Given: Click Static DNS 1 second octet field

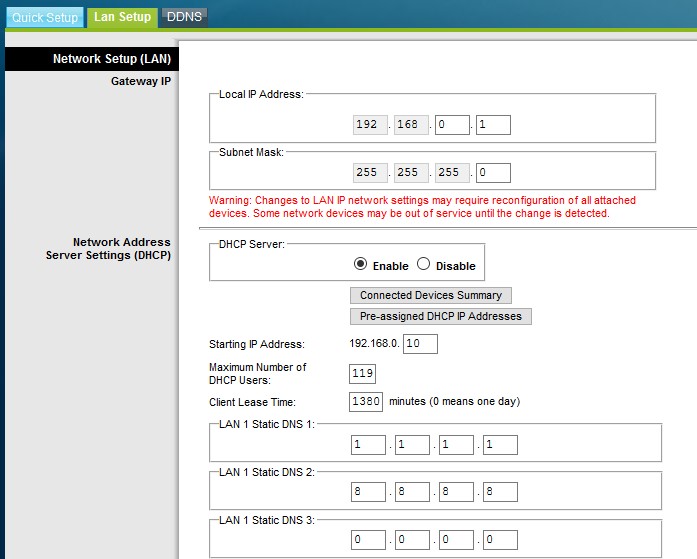Looking at the screenshot, I should coord(412,445).
